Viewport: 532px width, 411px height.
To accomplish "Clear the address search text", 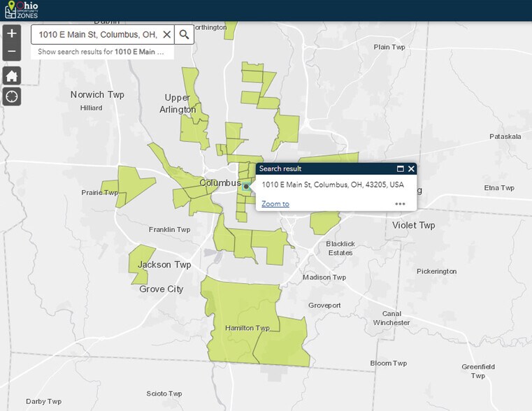I will 166,34.
